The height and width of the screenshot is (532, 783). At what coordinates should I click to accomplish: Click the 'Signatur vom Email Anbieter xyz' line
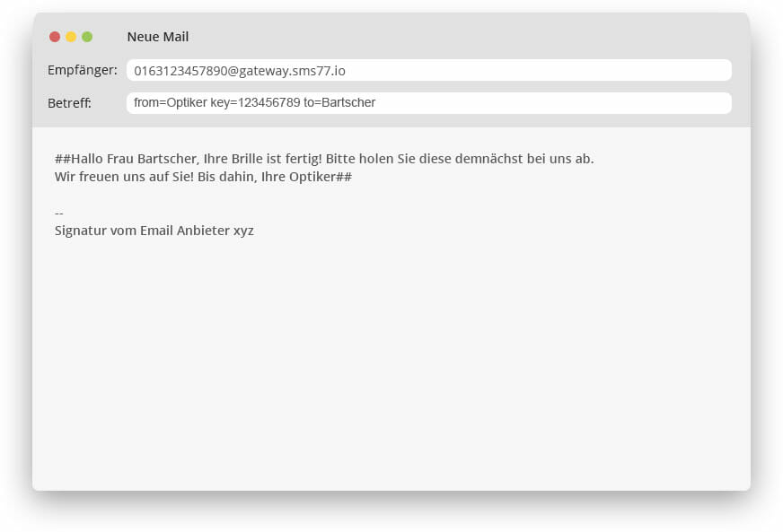154,231
